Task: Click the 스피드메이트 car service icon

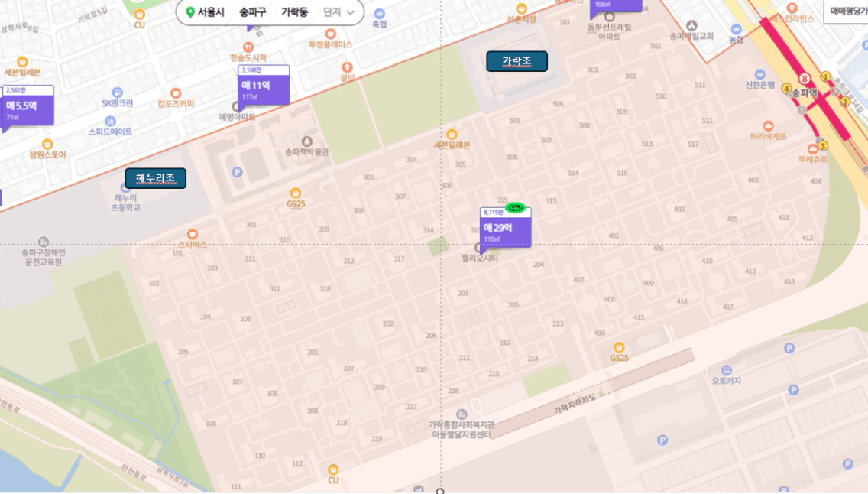Action: [110, 121]
